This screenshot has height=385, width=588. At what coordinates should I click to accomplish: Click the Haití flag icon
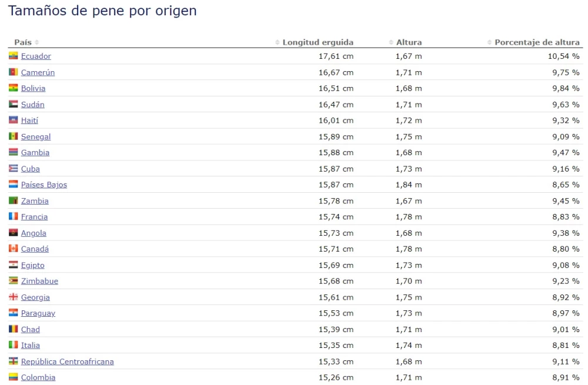[13, 120]
